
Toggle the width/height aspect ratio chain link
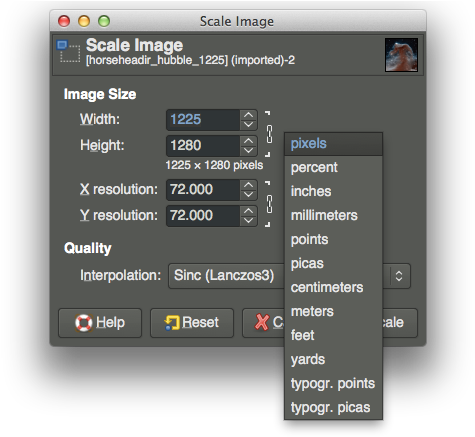269,134
